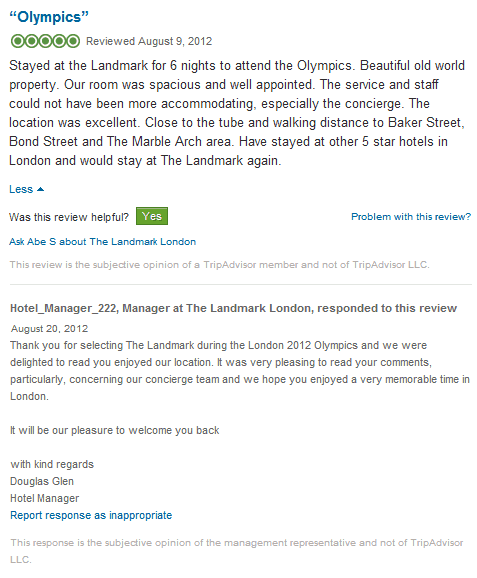Viewport: 477px width, 578px height.
Task: Click the "Reviewed August 9, 2012" date
Action: point(149,41)
